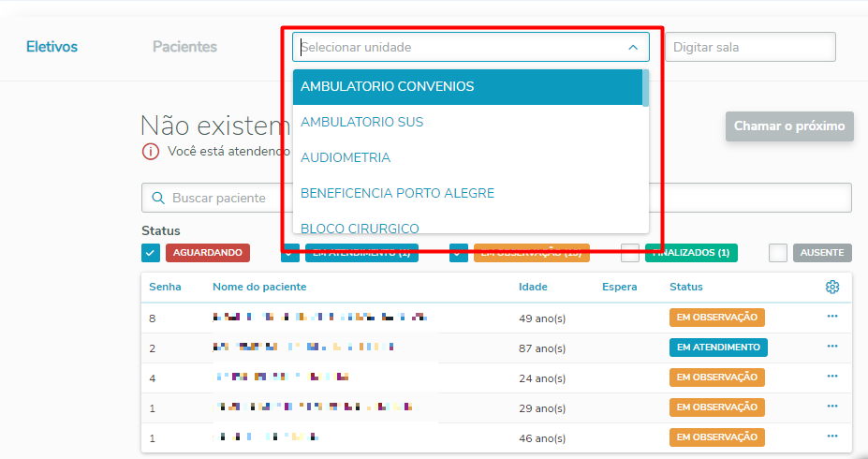Select AMBULATORIO CONVENIOS unit

pyautogui.click(x=467, y=87)
